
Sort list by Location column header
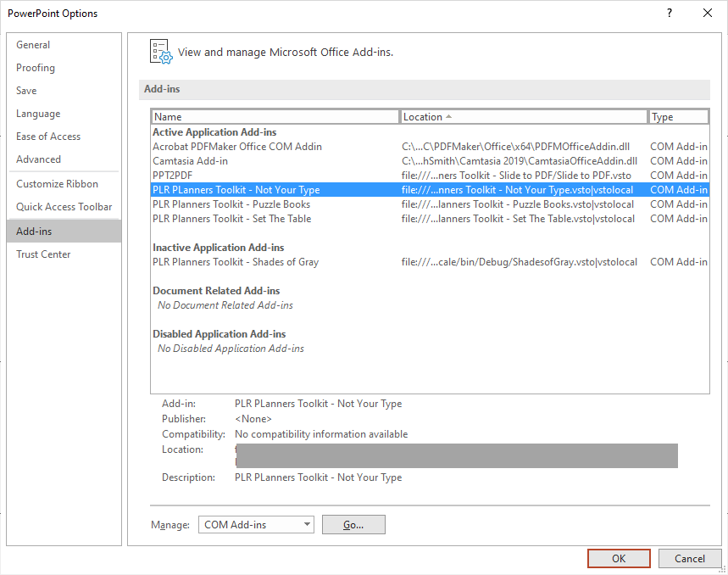tap(524, 117)
